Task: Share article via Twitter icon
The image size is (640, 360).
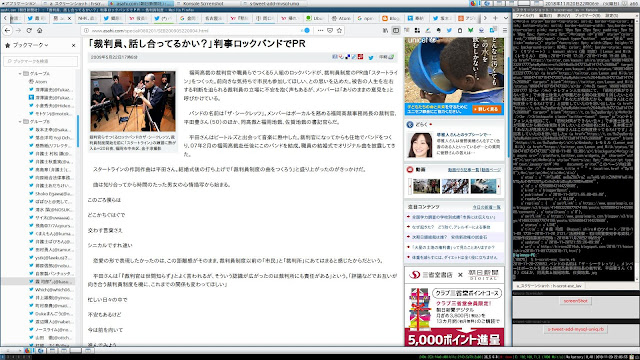Action: 371,58
